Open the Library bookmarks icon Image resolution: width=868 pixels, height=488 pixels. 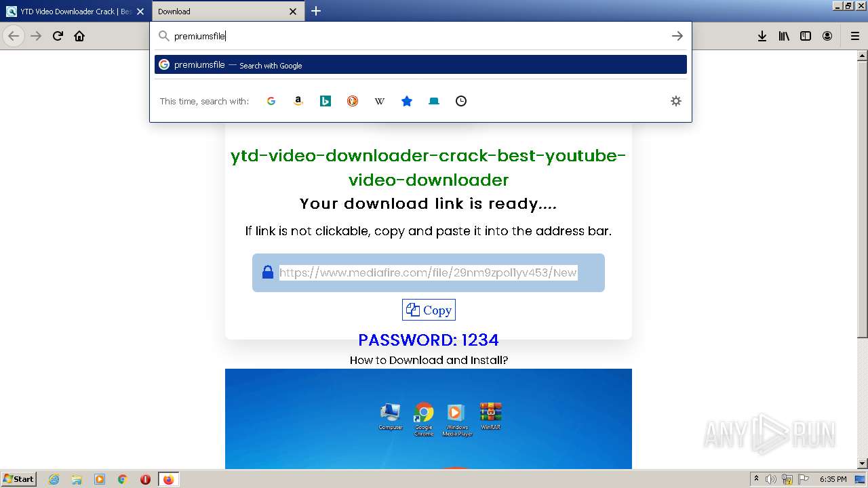pyautogui.click(x=784, y=36)
